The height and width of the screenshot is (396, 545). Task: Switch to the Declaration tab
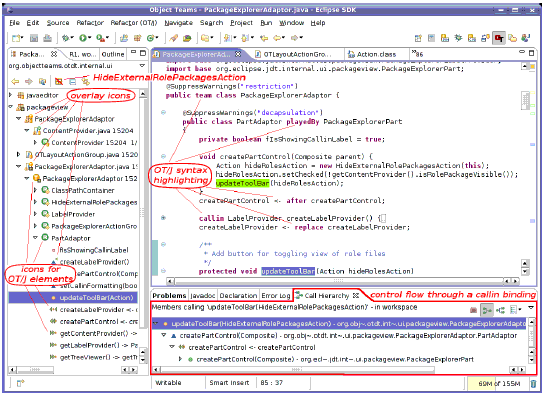pyautogui.click(x=238, y=296)
